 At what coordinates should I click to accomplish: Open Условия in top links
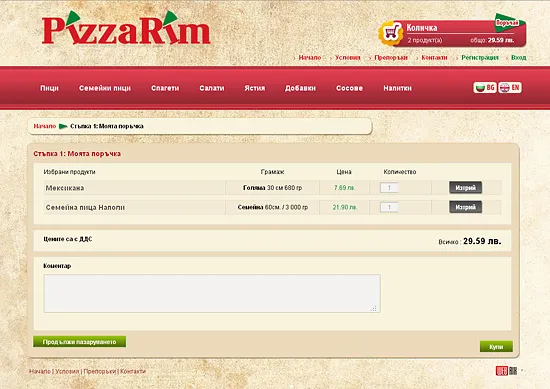coord(348,58)
